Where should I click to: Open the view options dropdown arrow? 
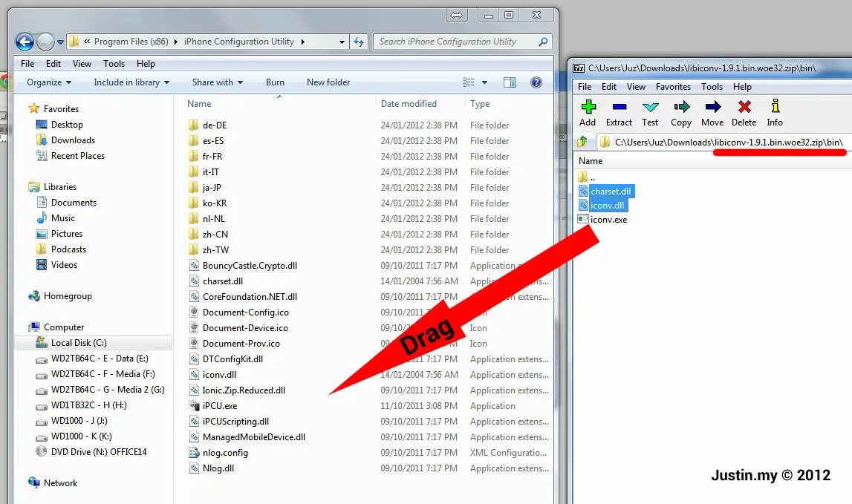pos(485,82)
